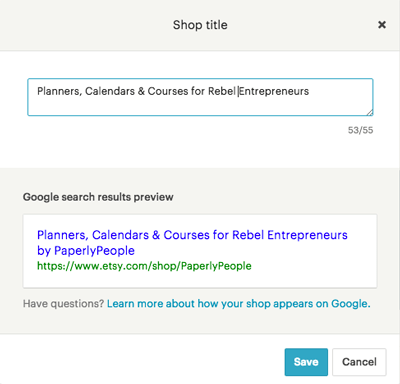The height and width of the screenshot is (384, 400).
Task: Open Learn more about Google appearance link
Action: tap(238, 304)
